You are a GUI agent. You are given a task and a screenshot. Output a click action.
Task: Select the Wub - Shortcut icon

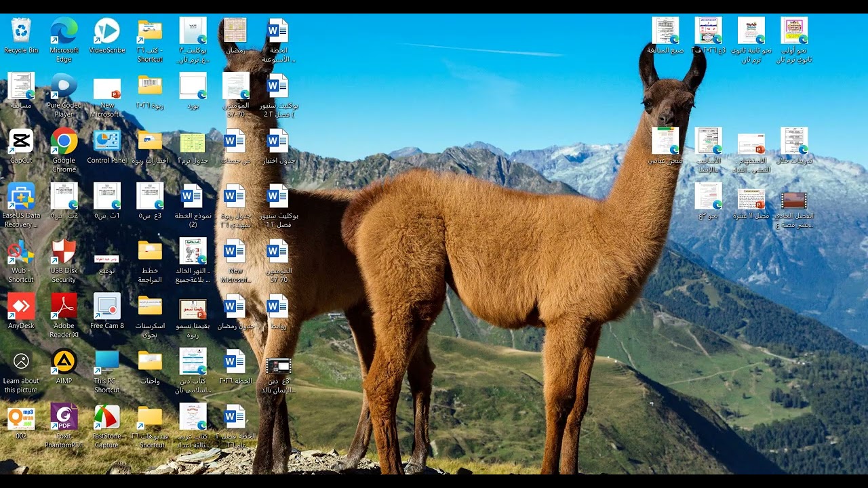(x=21, y=251)
